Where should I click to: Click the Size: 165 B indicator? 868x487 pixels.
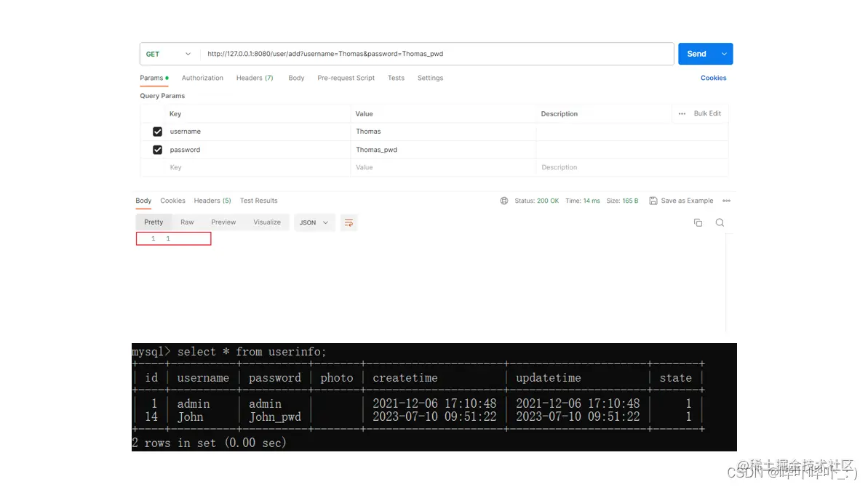[x=622, y=201]
